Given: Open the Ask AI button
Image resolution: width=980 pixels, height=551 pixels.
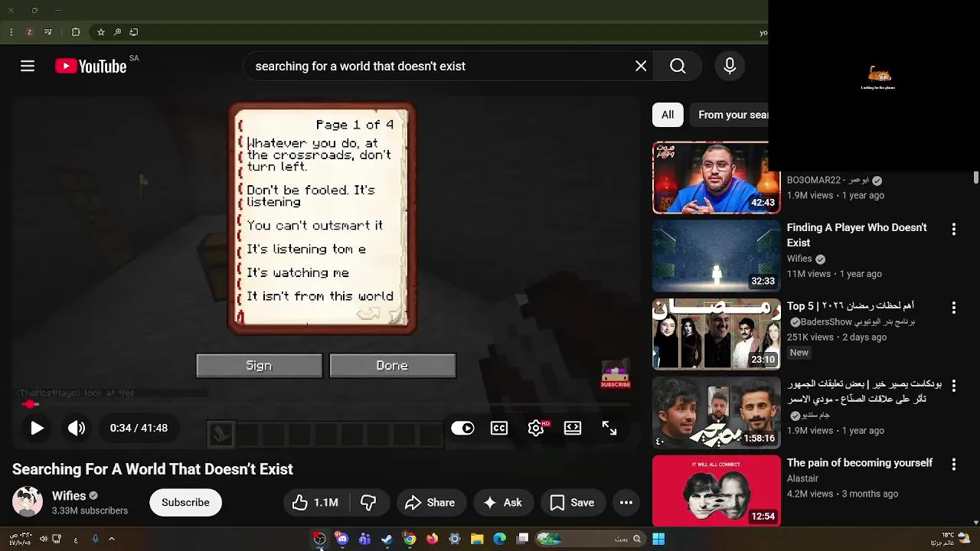Looking at the screenshot, I should (503, 503).
